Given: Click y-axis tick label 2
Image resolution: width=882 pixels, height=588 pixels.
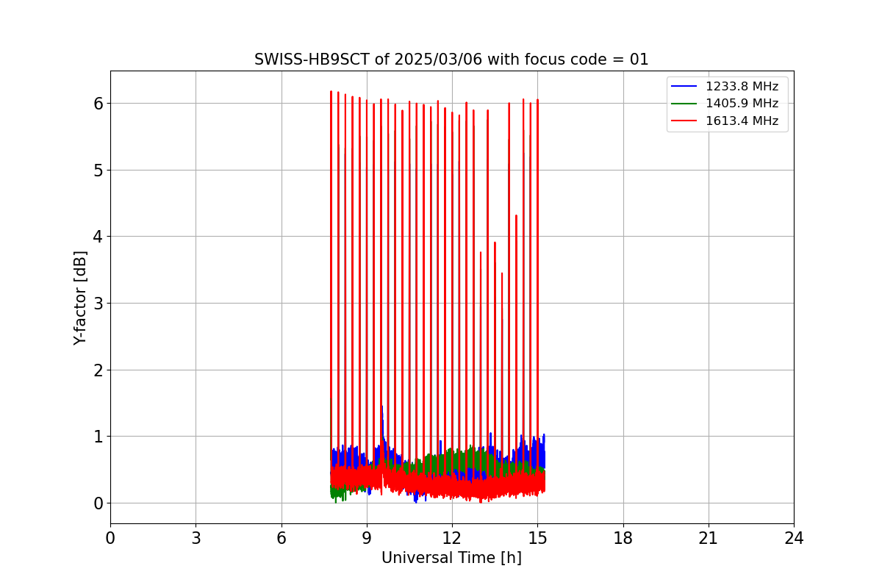Looking at the screenshot, I should 98,370.
